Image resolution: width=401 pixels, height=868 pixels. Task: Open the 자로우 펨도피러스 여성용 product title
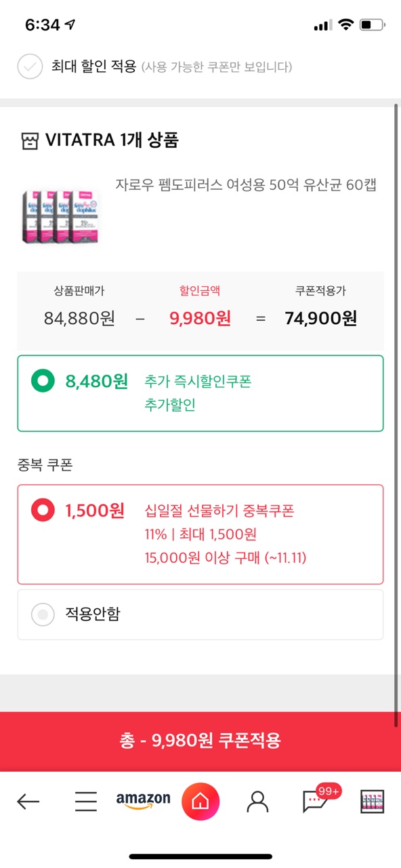pyautogui.click(x=246, y=185)
